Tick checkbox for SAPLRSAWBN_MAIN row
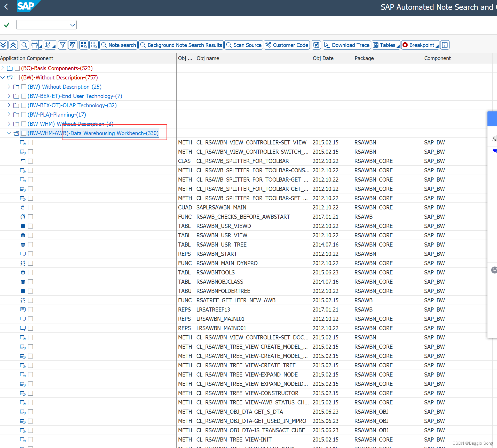497x448 pixels. 30,207
